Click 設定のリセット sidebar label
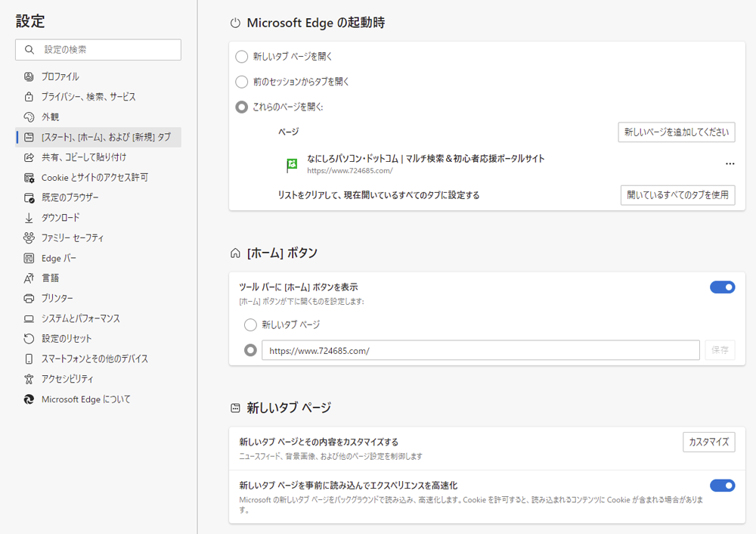The width and height of the screenshot is (756, 534). click(67, 339)
